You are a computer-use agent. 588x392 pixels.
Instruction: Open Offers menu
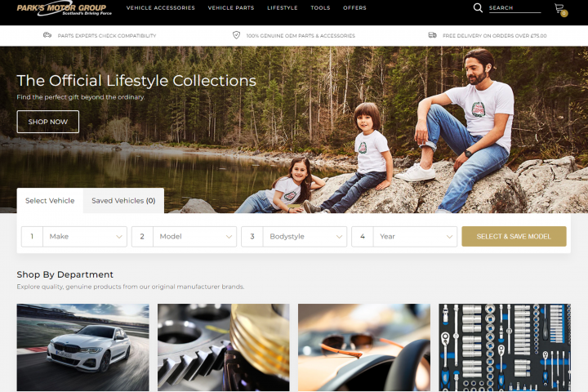354,7
